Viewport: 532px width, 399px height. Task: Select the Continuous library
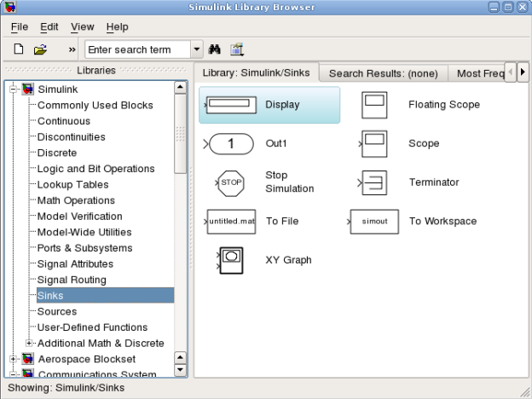(x=64, y=121)
